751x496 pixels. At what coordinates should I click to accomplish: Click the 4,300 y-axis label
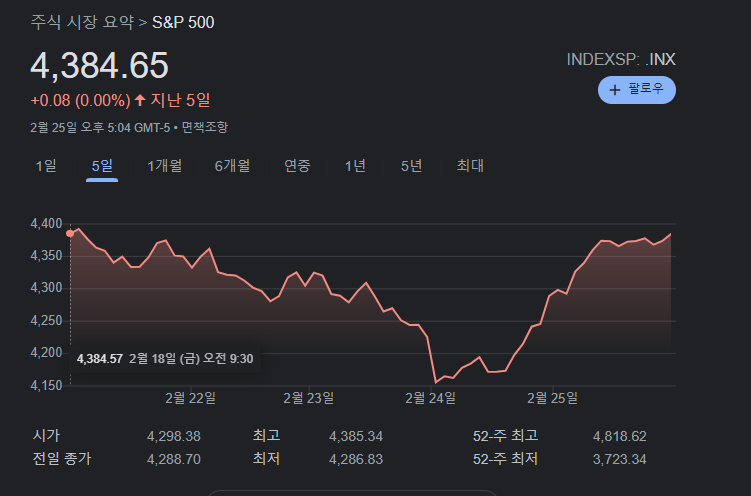(x=46, y=288)
